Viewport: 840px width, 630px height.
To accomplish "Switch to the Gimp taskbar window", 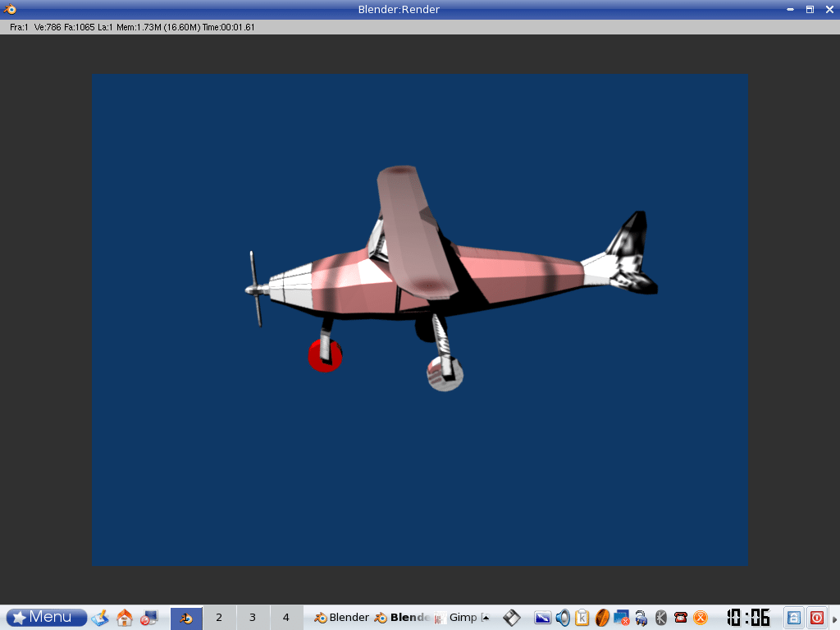I will coord(456,618).
